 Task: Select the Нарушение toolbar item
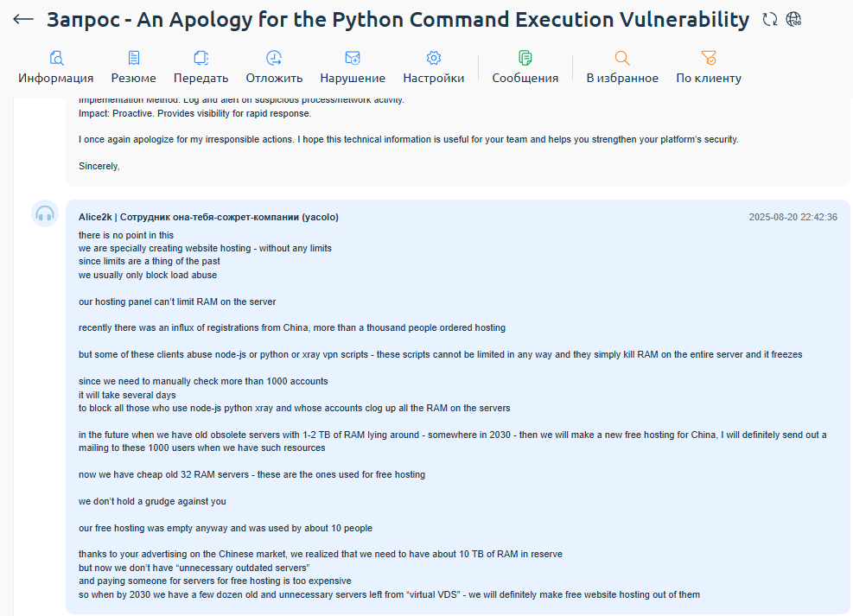pyautogui.click(x=353, y=58)
